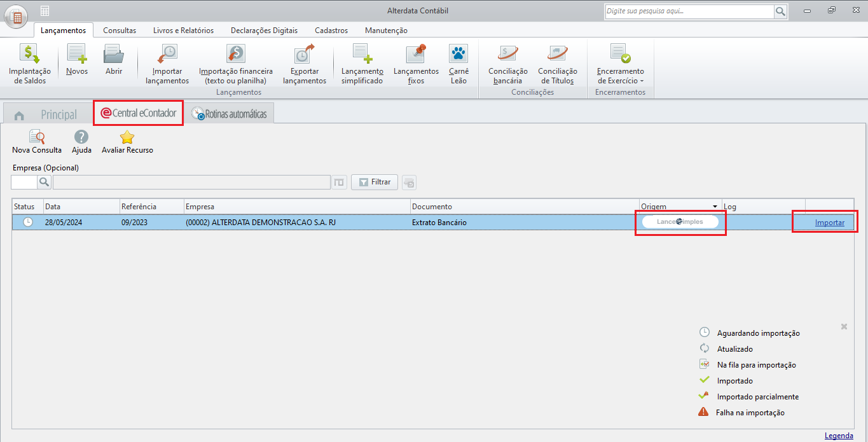868x442 pixels.
Task: Switch to Rotinas automáticas tab
Action: (230, 114)
